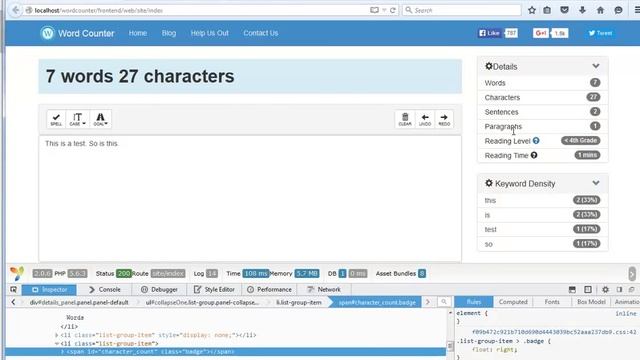Collapse the Keyword Density panel chevron

(x=596, y=183)
